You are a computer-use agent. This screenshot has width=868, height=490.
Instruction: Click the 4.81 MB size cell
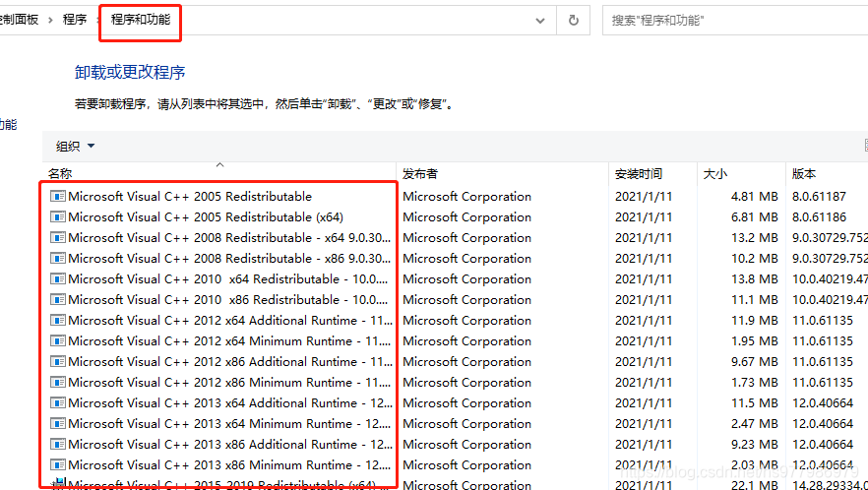click(755, 196)
